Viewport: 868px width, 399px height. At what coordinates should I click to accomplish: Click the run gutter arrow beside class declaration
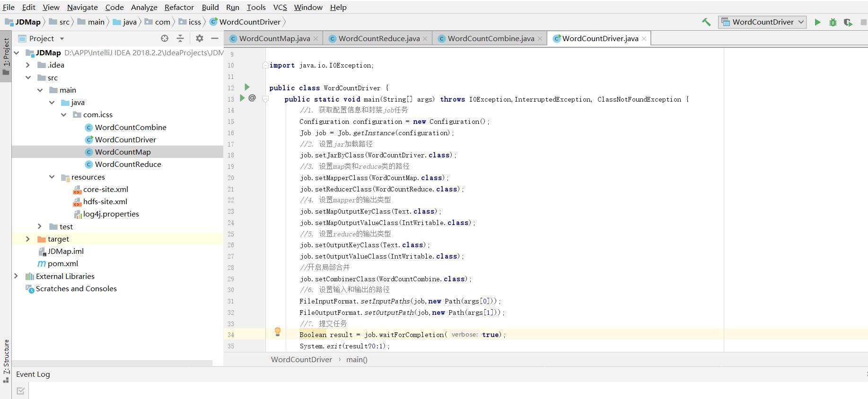246,87
